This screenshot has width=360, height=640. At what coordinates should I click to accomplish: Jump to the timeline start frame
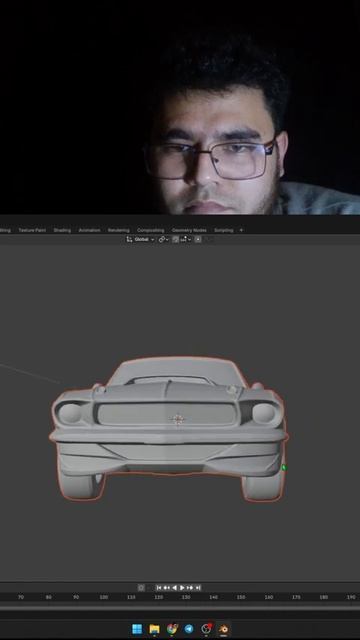[x=159, y=588]
